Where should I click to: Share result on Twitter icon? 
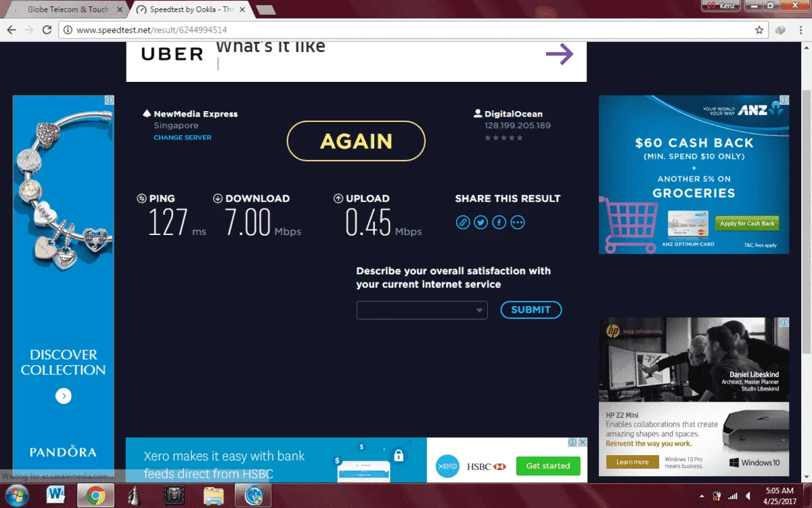point(481,222)
